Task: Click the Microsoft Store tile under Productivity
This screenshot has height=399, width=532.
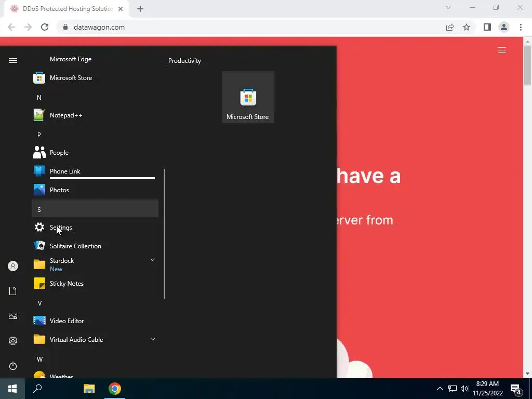Action: [x=248, y=97]
